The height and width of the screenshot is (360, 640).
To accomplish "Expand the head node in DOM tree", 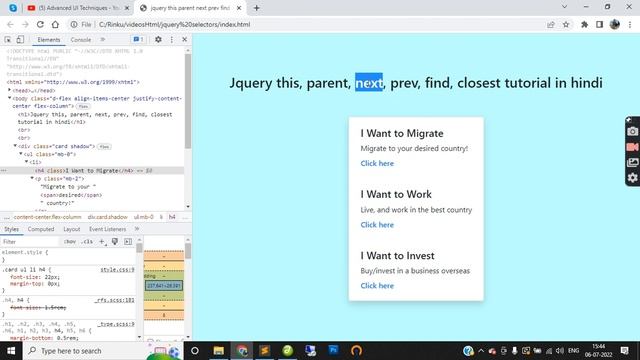I will pyautogui.click(x=10, y=90).
